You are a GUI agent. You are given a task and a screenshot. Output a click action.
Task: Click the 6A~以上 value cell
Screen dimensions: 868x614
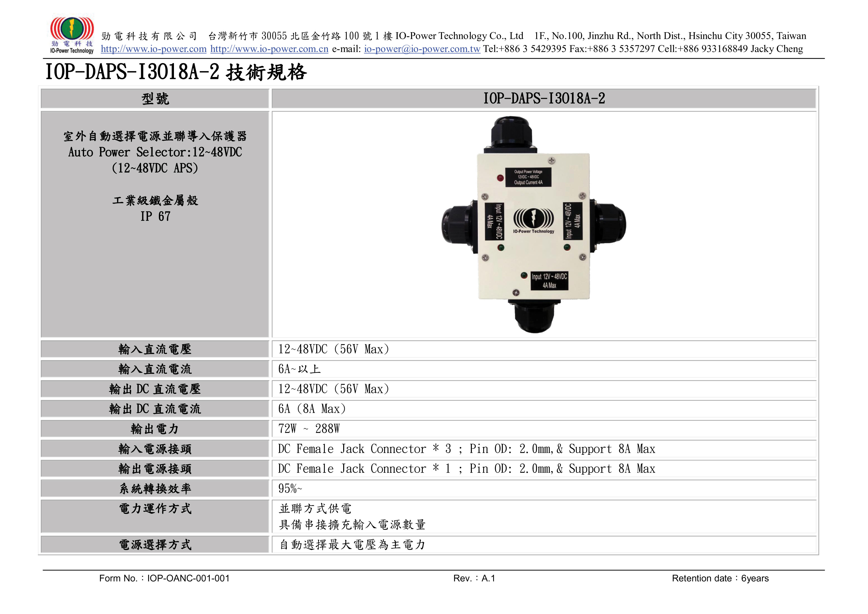pos(544,369)
